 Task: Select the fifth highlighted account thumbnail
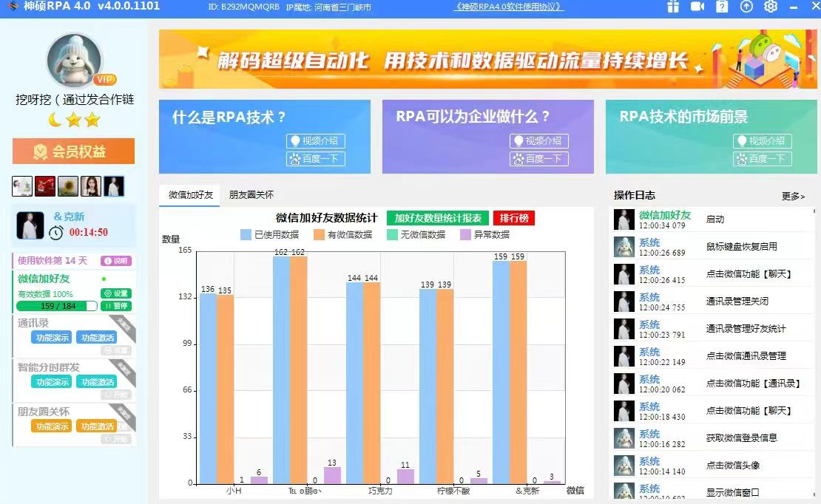[x=114, y=186]
